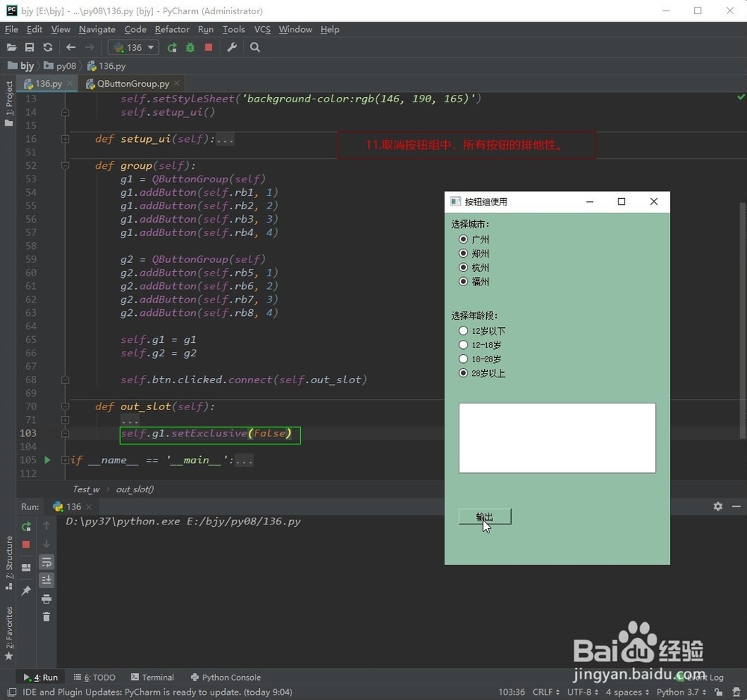Viewport: 747px width, 700px height.
Task: Expand folded code at line 71
Action: click(x=65, y=420)
